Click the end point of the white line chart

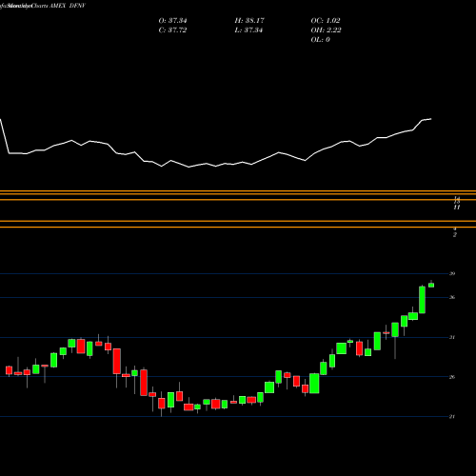[431, 119]
